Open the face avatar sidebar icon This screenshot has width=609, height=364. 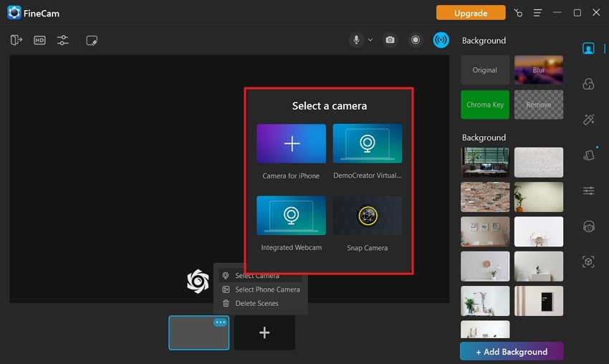588,226
